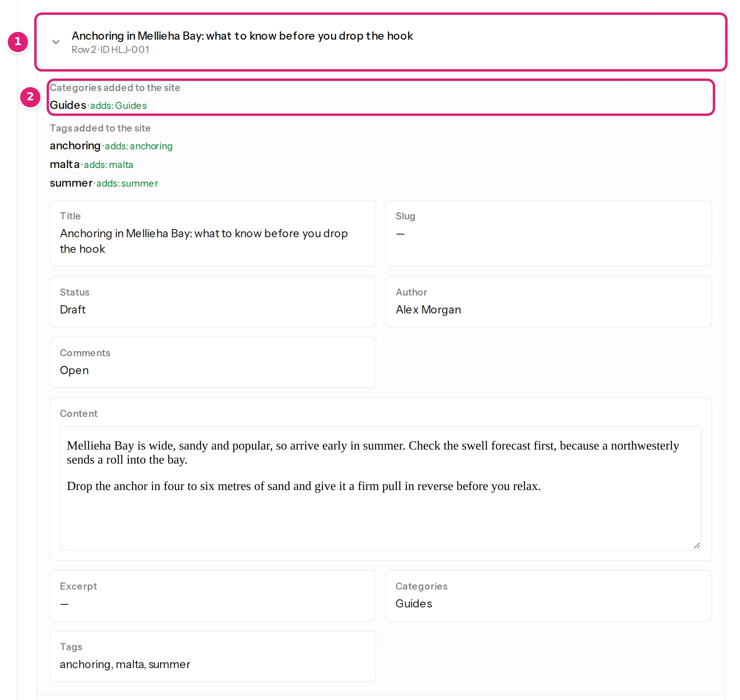Screen dimensions: 740x700
Task: Click the Status value "Draft"
Action: pos(73,310)
